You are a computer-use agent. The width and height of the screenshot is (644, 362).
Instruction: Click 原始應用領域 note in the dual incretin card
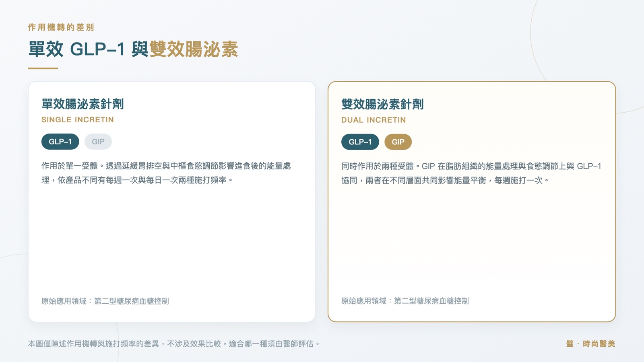(405, 301)
